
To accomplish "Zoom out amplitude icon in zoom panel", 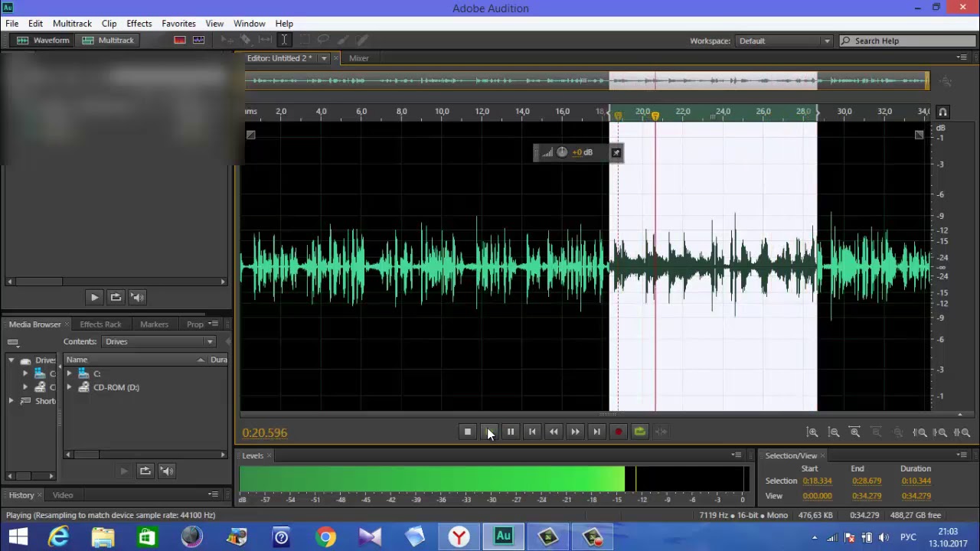I will [x=834, y=432].
